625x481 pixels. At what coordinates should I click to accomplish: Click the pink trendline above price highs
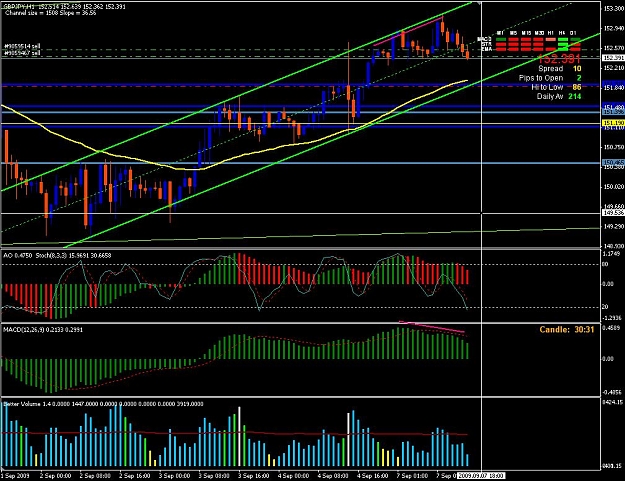click(409, 31)
